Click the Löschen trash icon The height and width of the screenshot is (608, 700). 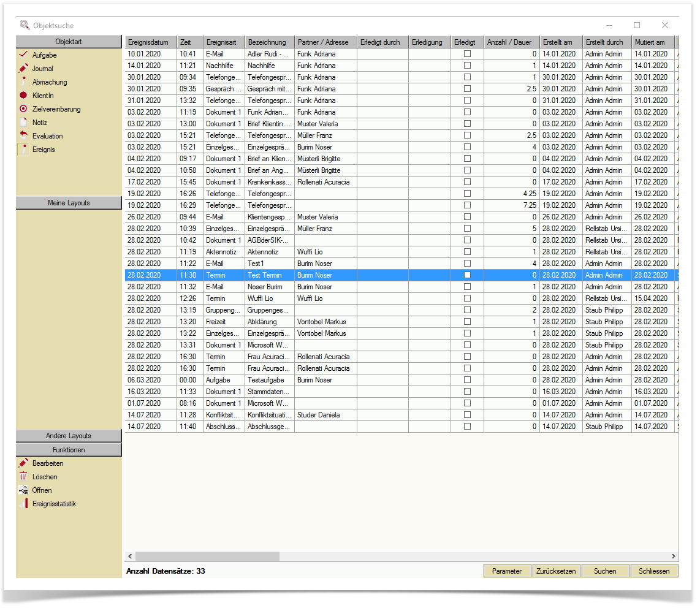pyautogui.click(x=24, y=476)
